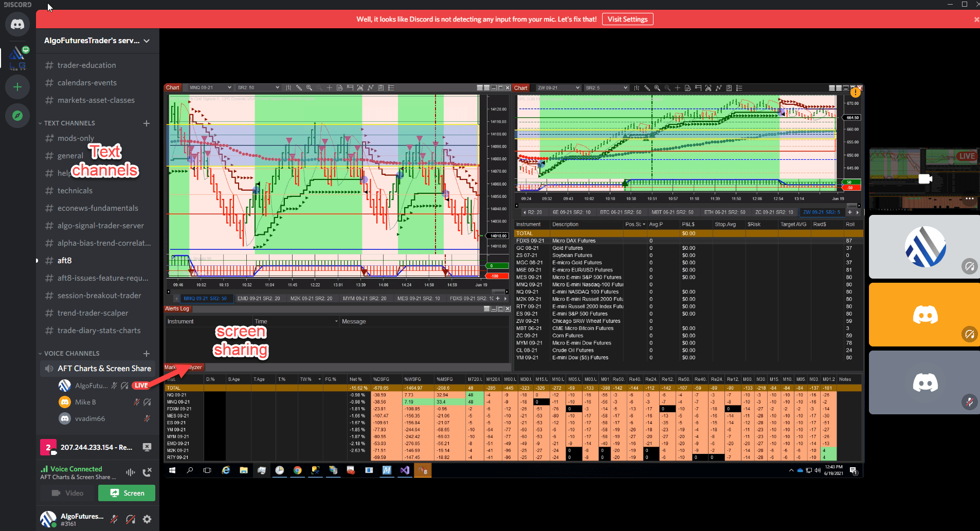This screenshot has height=531, width=980.
Task: Collapse the VOICE CHANNELS category
Action: click(69, 354)
